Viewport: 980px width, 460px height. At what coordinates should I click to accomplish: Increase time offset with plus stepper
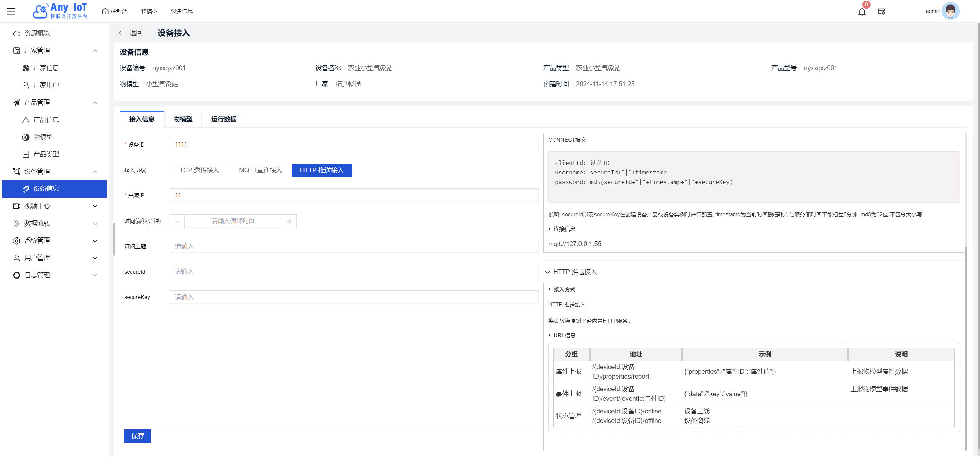(x=289, y=221)
